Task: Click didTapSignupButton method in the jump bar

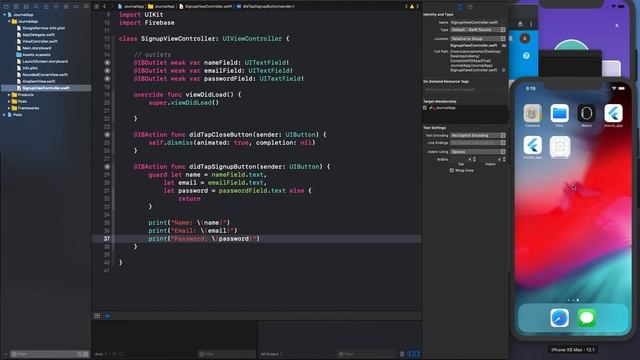Action: 265,7
